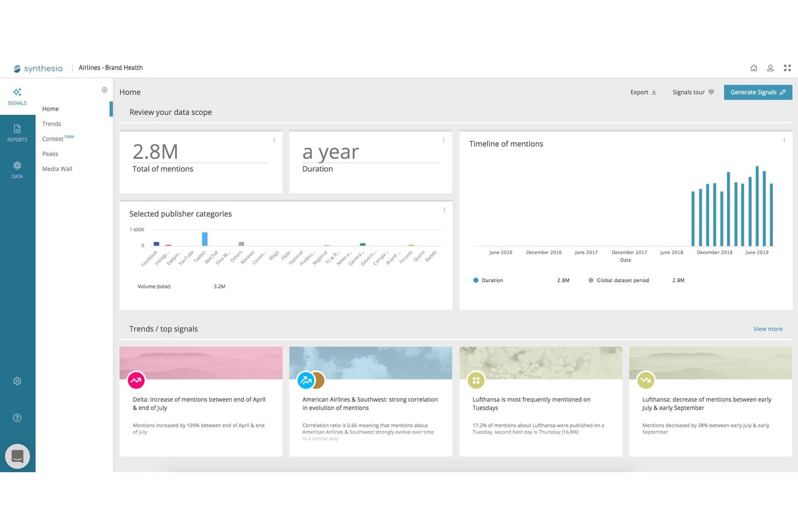The image size is (798, 532).
Task: Select Trends in the navigation menu
Action: tap(52, 124)
